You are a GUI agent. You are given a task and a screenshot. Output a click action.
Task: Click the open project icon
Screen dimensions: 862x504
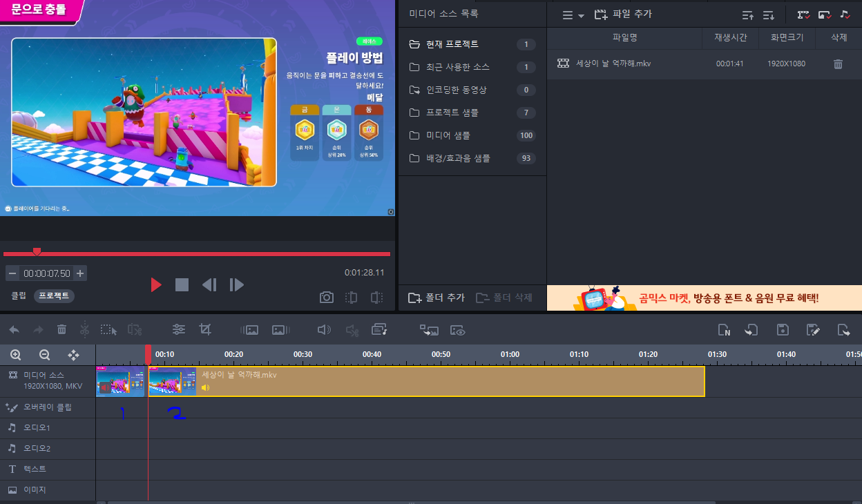[x=751, y=330]
